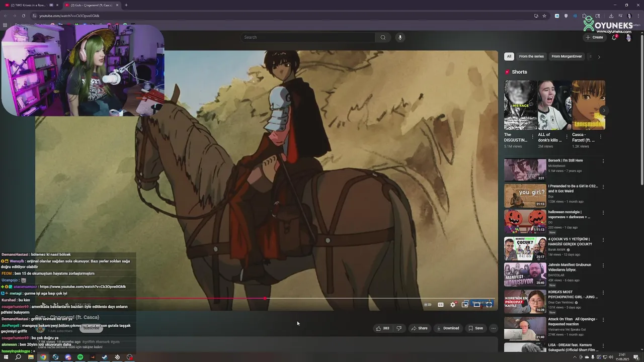Open File Explorer from taskbar
The image size is (644, 362).
point(31,357)
